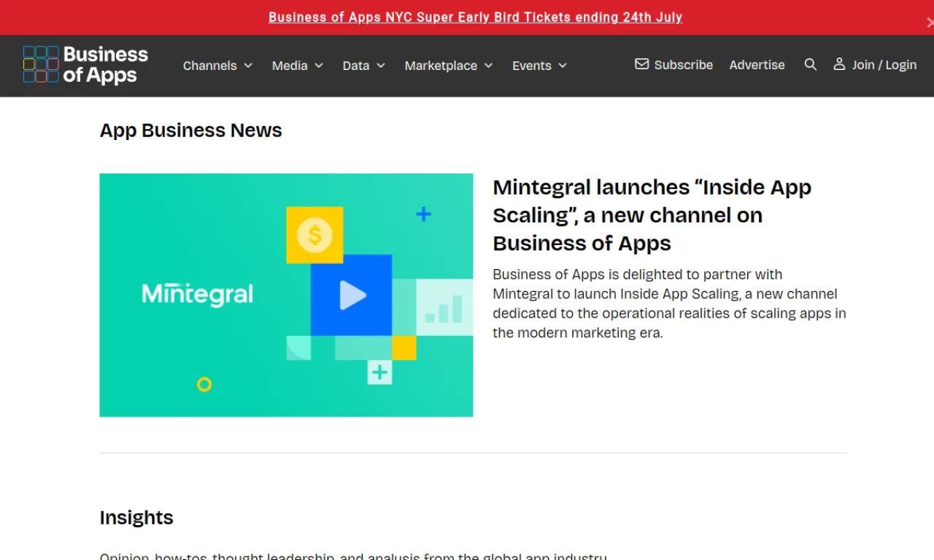934x560 pixels.
Task: Open the Marketplace menu
Action: [x=449, y=66]
